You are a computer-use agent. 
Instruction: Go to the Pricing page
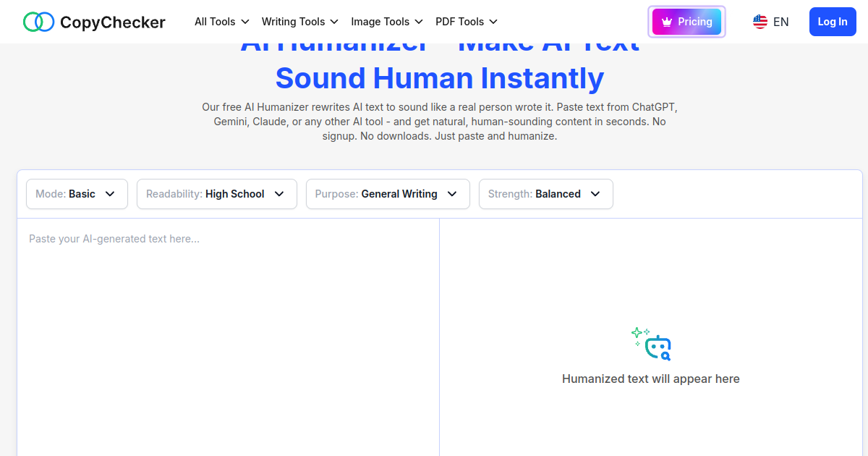(687, 22)
